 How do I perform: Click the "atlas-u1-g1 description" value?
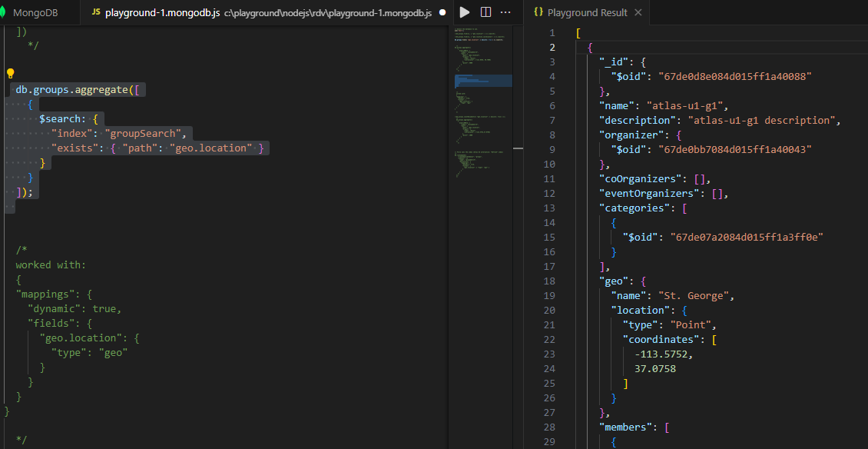[x=760, y=120]
